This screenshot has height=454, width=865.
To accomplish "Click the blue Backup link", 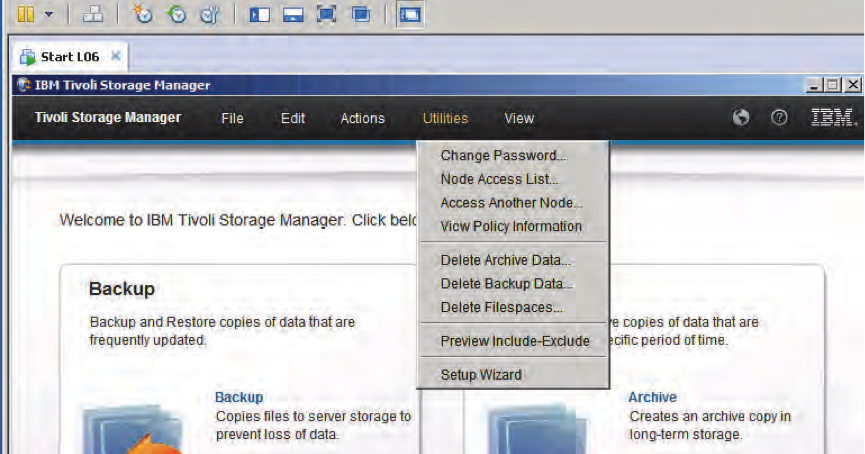I will coord(239,397).
